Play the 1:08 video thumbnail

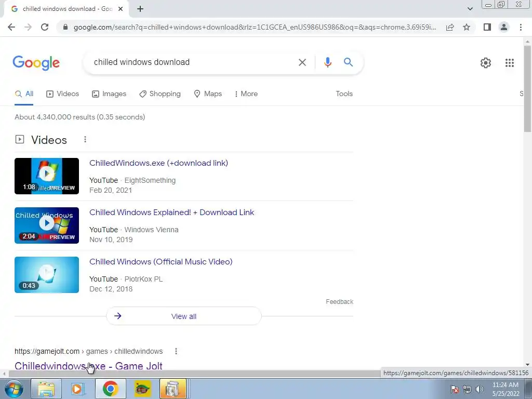pyautogui.click(x=47, y=176)
